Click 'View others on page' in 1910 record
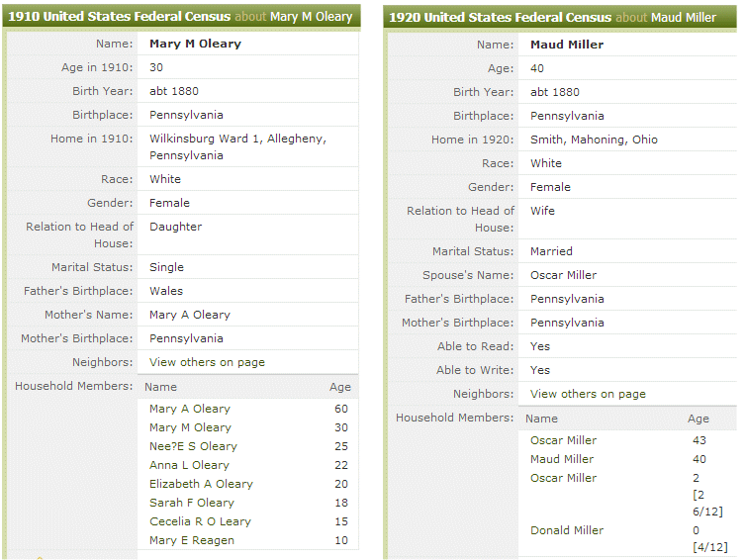 pos(207,362)
